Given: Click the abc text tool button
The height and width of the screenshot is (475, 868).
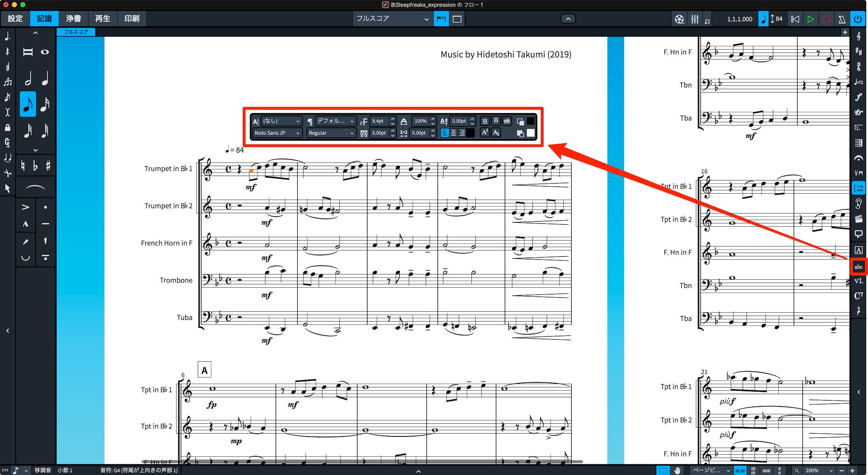Looking at the screenshot, I should coord(859,267).
